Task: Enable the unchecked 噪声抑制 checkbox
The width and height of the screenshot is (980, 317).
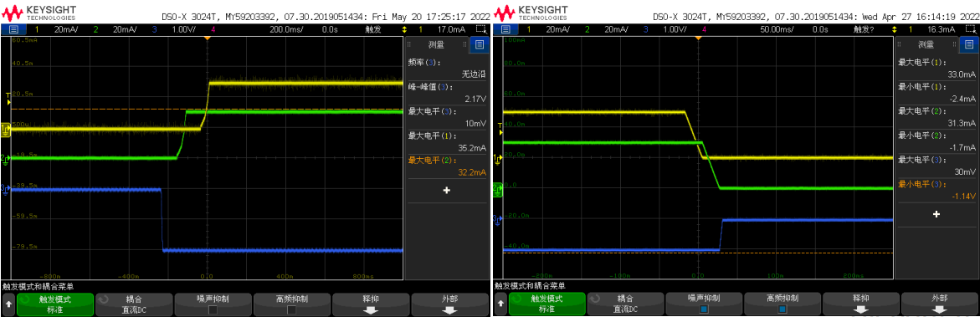Action: (x=213, y=309)
